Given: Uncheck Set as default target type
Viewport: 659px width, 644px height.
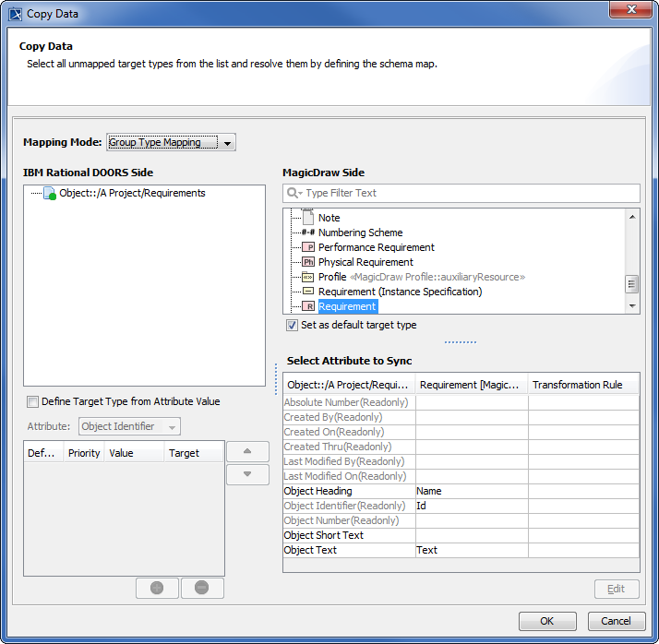Looking at the screenshot, I should point(293,325).
